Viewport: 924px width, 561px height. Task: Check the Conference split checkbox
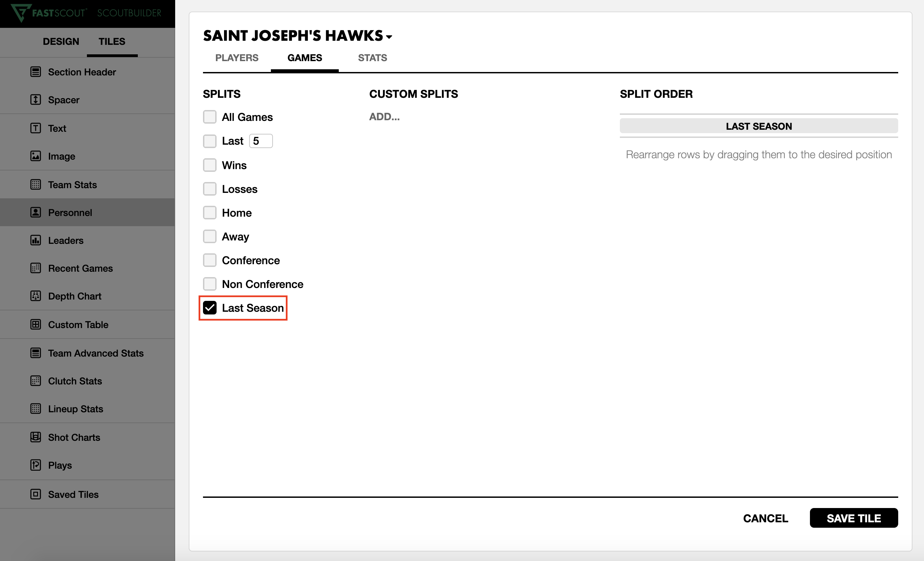pyautogui.click(x=210, y=260)
